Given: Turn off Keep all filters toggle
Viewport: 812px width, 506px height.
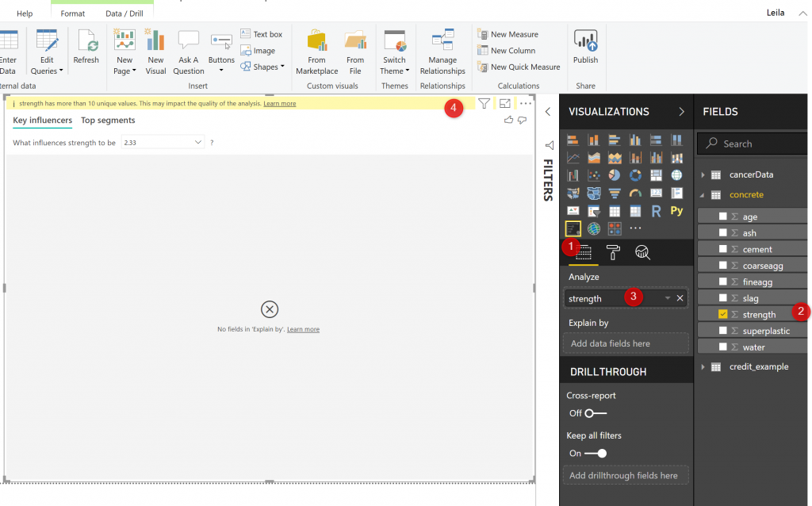Looking at the screenshot, I should pyautogui.click(x=596, y=454).
